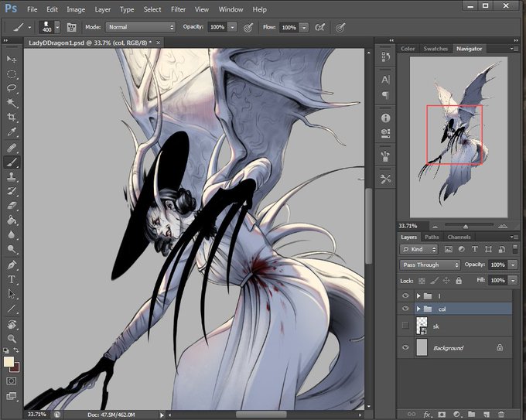Select the Horizontal Type tool
This screenshot has width=526, height=420.
12,279
